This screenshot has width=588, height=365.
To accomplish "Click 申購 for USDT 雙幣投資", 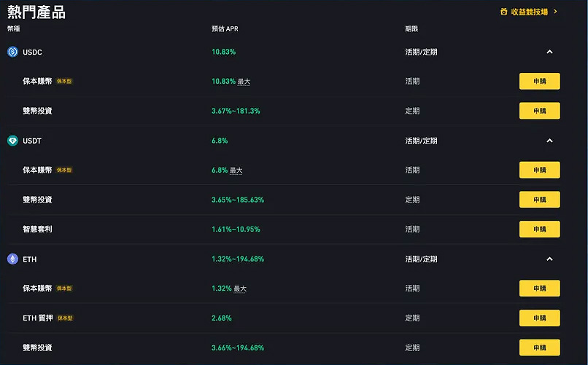I will (539, 200).
